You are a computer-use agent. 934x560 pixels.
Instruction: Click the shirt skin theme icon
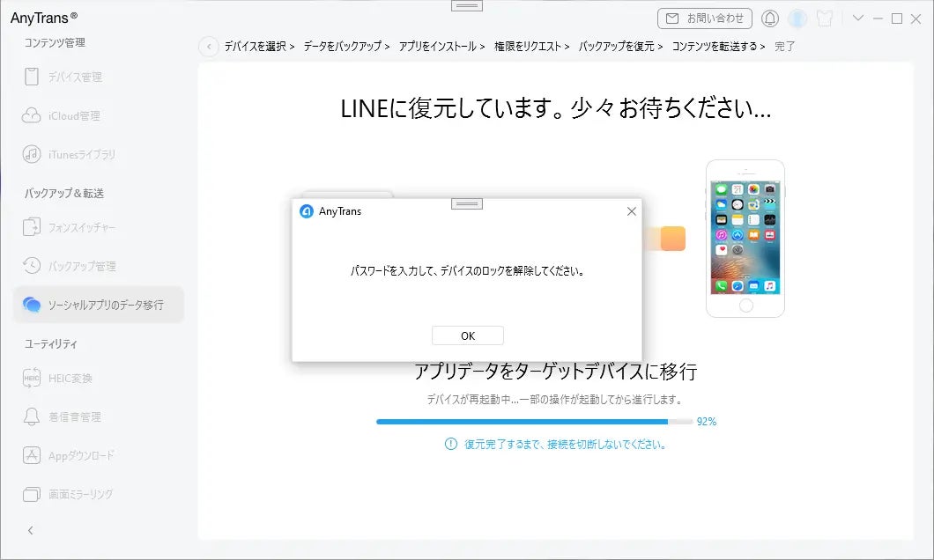[x=825, y=18]
